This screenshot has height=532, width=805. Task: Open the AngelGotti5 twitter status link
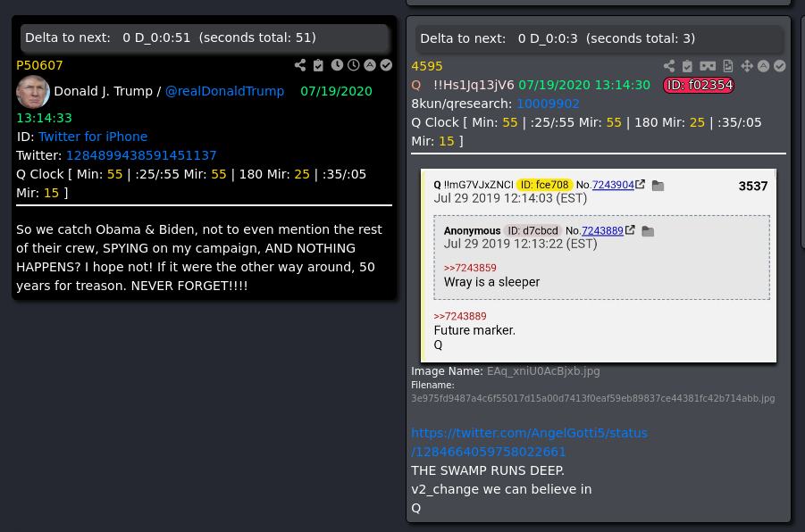click(x=529, y=442)
